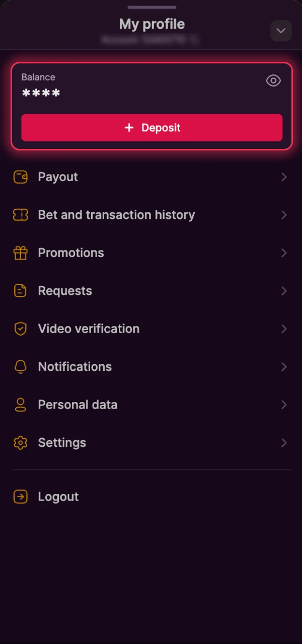Click the ticket icon for bet history

21,215
